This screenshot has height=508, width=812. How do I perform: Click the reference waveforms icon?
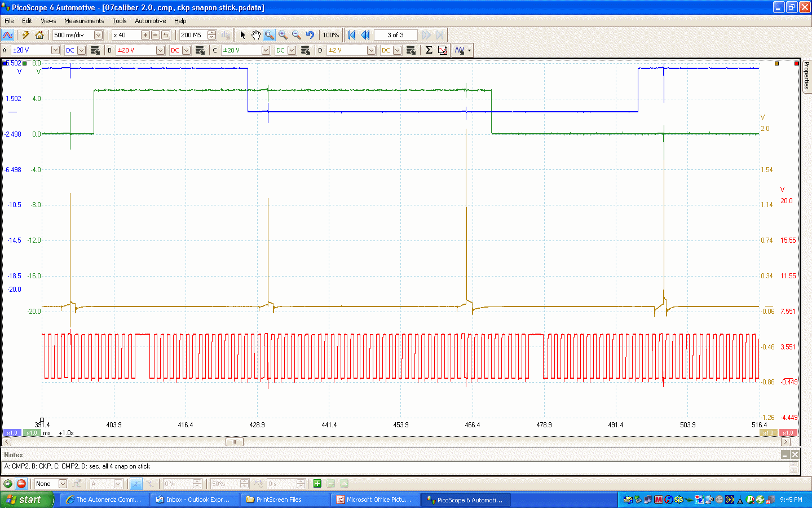point(443,50)
